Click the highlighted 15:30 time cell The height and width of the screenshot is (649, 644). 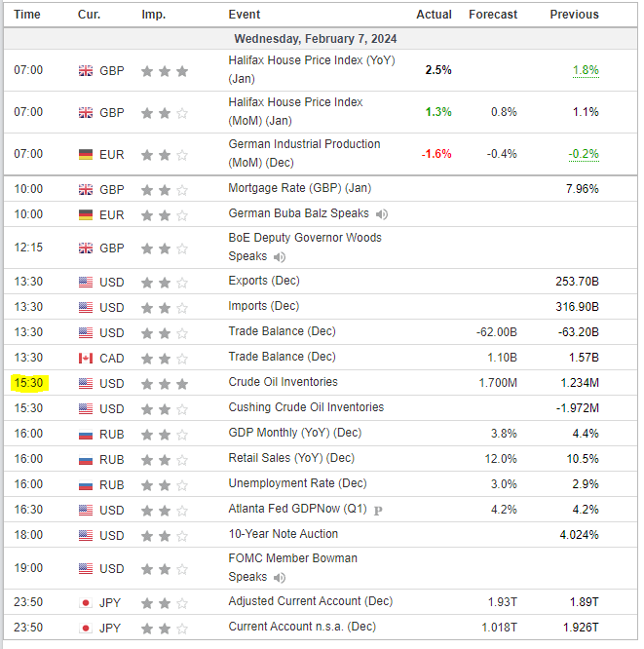pos(28,383)
